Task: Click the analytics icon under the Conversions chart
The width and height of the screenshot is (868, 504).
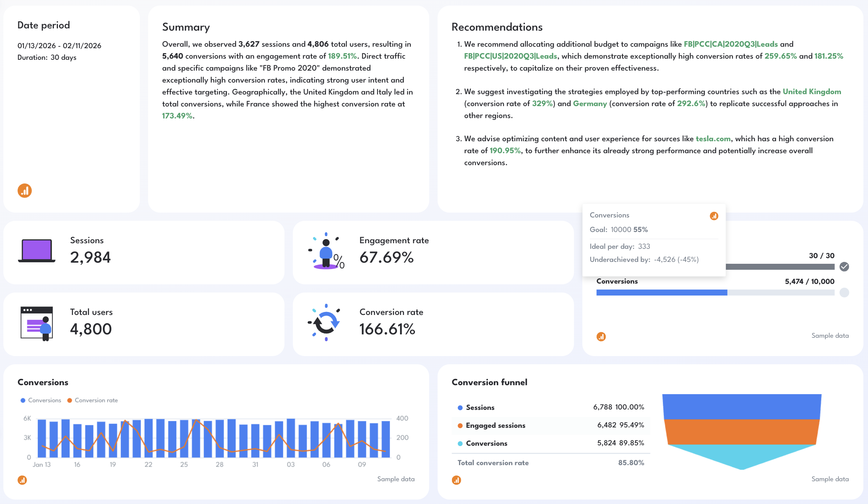Action: [22, 480]
